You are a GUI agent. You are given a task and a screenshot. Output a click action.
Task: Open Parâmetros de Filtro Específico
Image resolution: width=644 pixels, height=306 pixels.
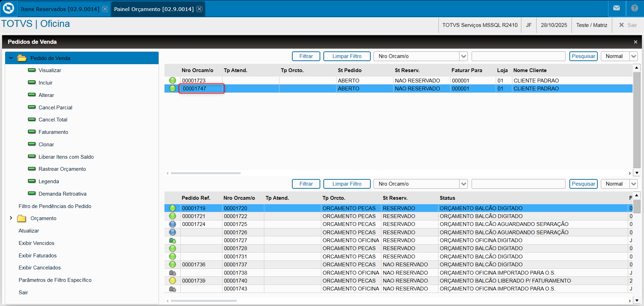(55, 280)
